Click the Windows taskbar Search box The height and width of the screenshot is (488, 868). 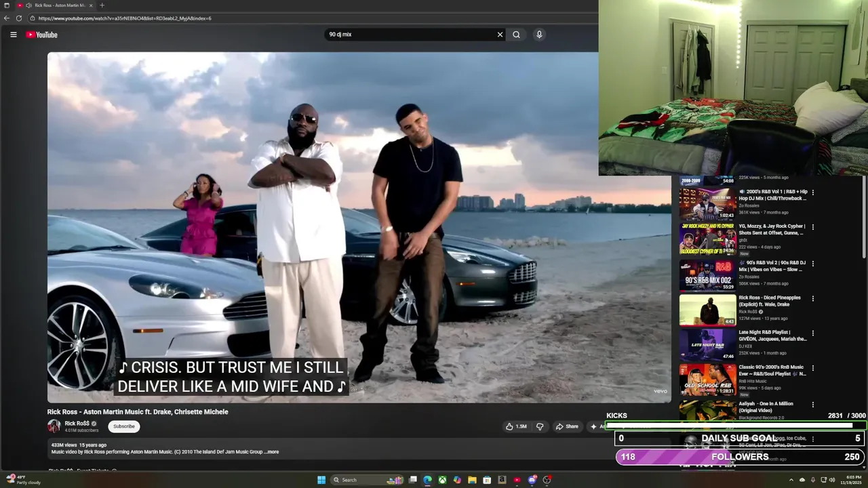pyautogui.click(x=368, y=480)
